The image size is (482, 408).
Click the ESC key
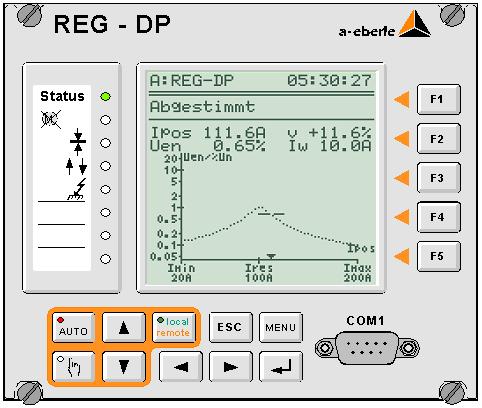point(230,327)
